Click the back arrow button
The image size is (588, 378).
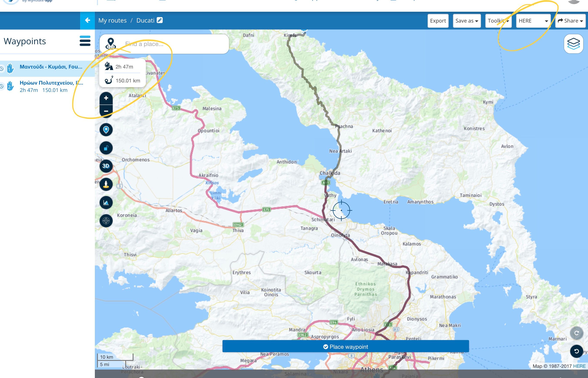(x=87, y=20)
